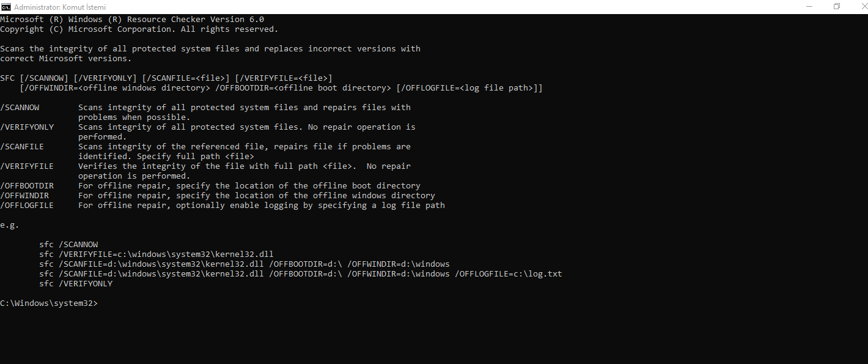The height and width of the screenshot is (364, 868).
Task: Click at the C:\Windows\system32> prompt line
Action: pyautogui.click(x=49, y=303)
